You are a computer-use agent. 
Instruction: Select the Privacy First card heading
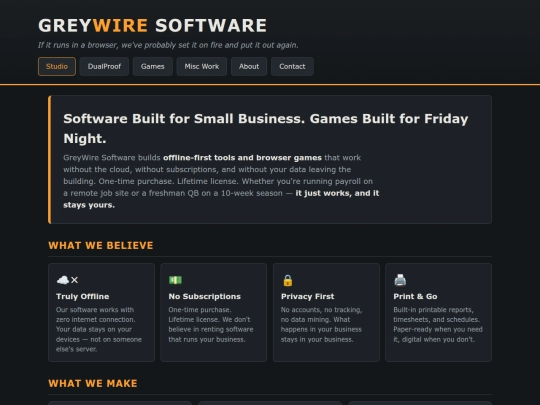tap(308, 297)
